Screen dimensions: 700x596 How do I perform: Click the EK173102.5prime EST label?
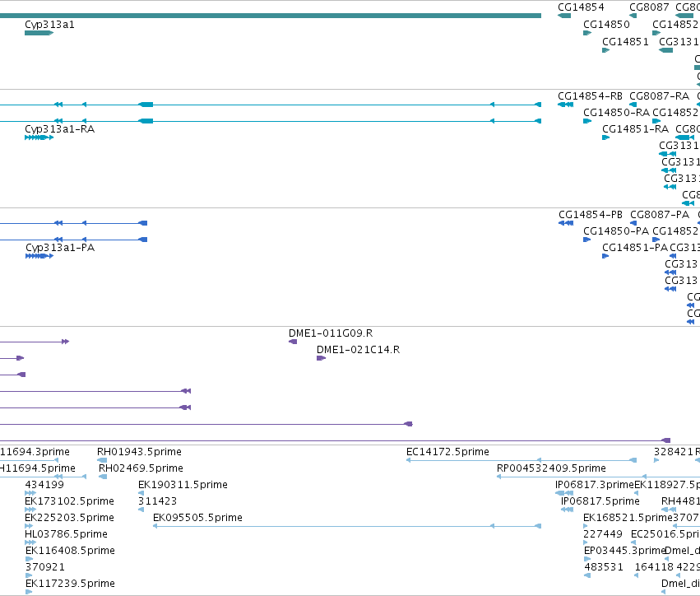coord(69,501)
